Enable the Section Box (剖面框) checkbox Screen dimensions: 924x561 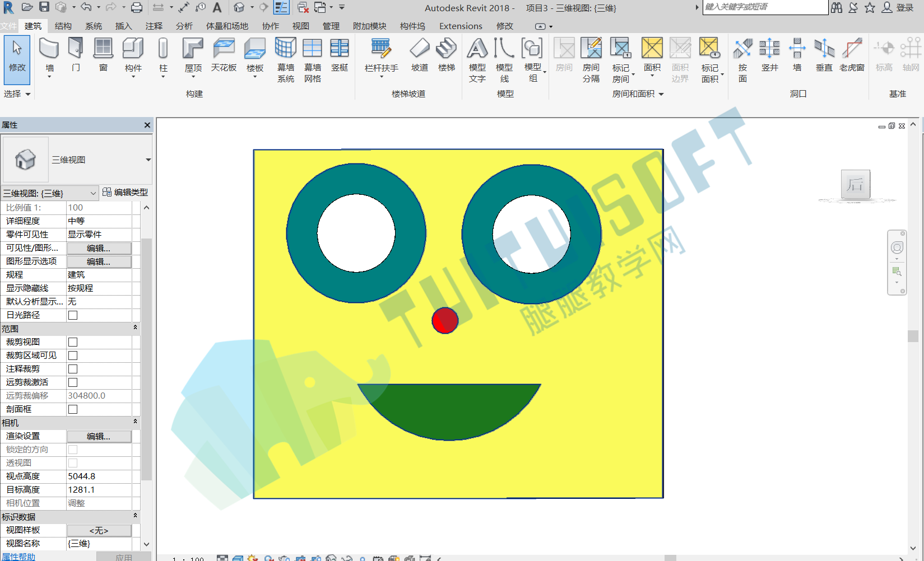tap(73, 409)
